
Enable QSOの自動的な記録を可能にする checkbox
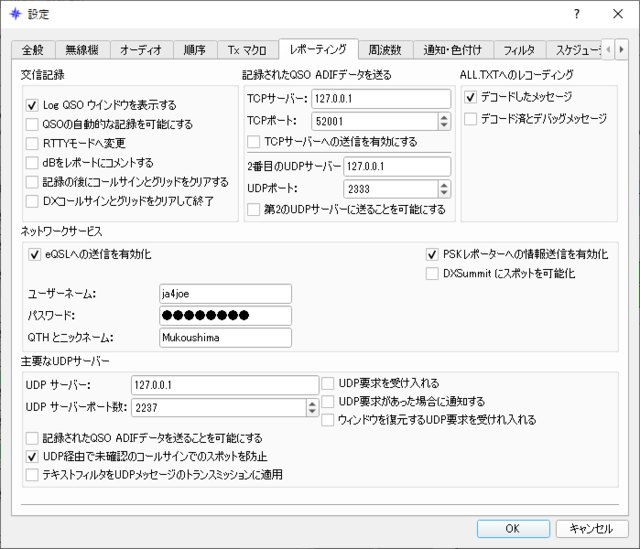[x=32, y=124]
